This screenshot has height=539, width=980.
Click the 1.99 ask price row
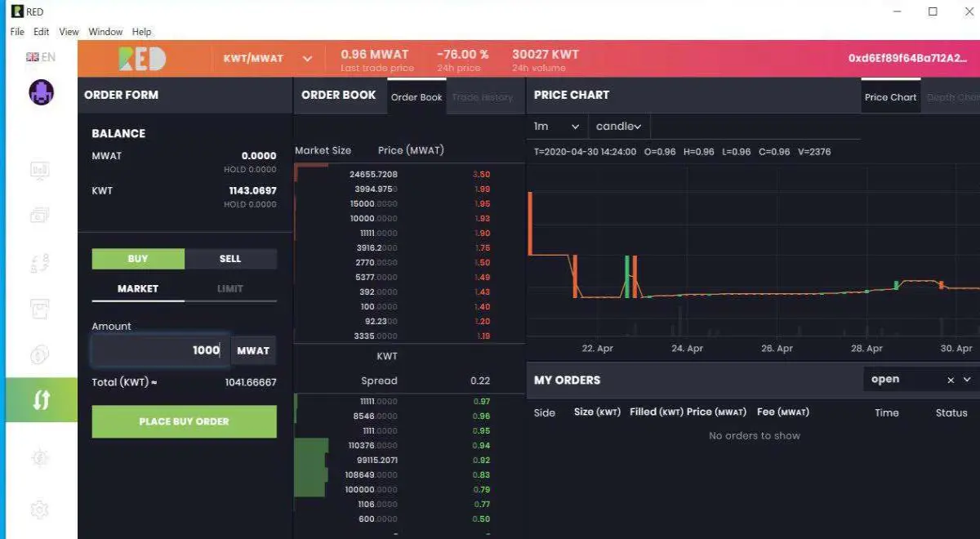(409, 189)
